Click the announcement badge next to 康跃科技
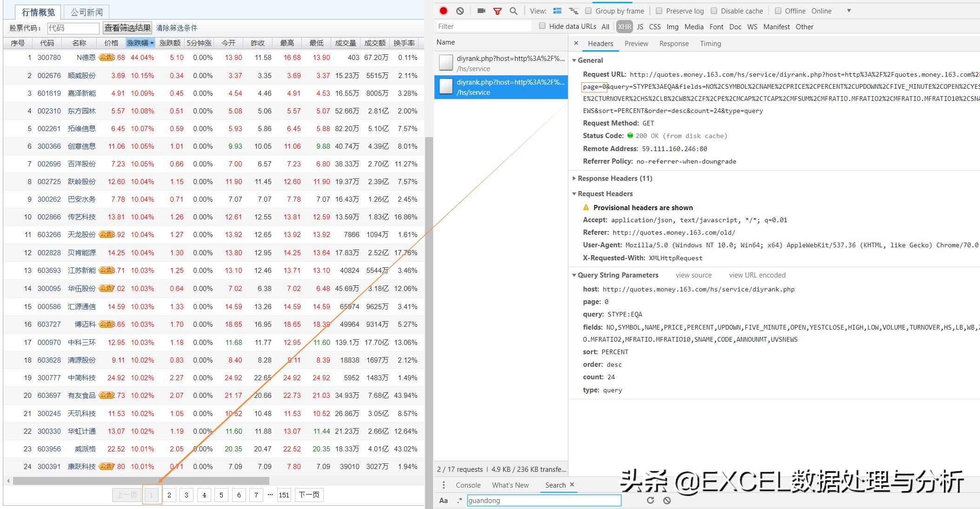Viewport: 980px width, 509px height. tap(105, 466)
